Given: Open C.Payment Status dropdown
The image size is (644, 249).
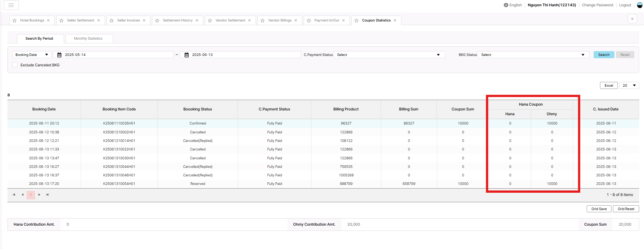Looking at the screenshot, I should [389, 55].
